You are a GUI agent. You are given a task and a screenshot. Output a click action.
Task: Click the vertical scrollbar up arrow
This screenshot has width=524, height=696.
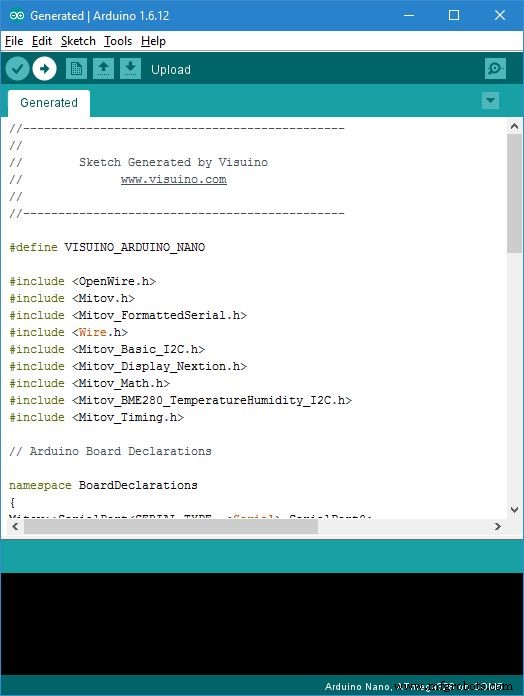tap(514, 127)
